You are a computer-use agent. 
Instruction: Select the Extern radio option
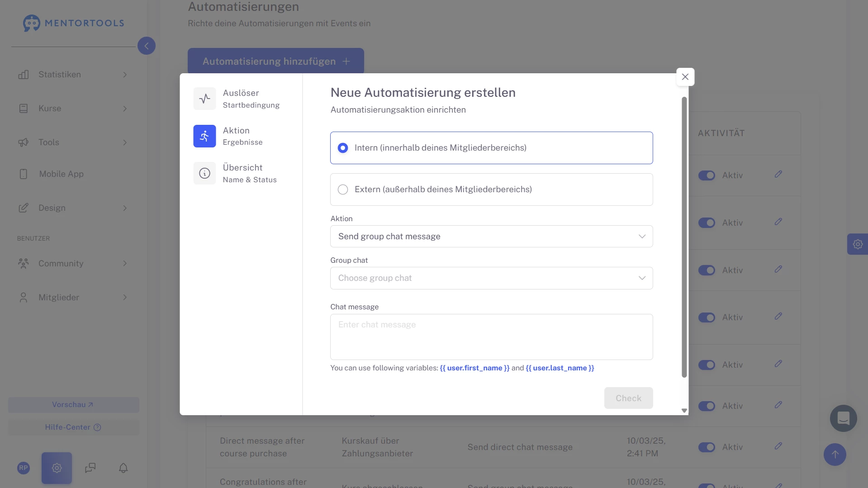(343, 190)
